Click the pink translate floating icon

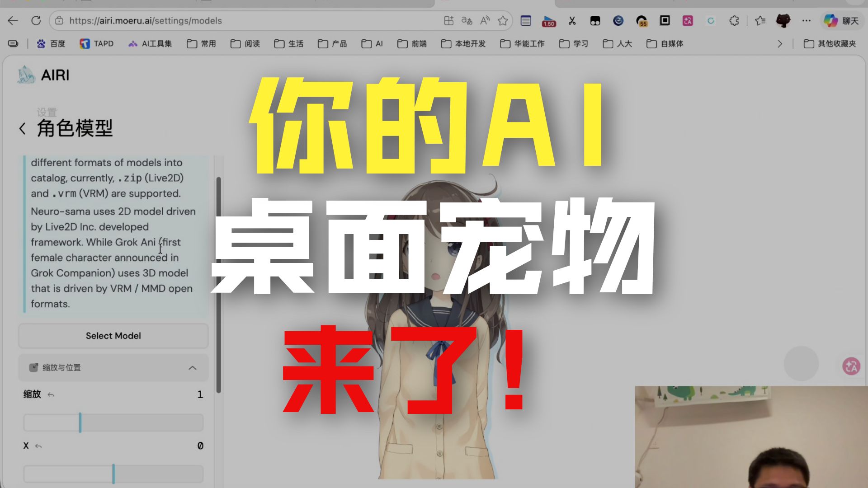click(851, 366)
